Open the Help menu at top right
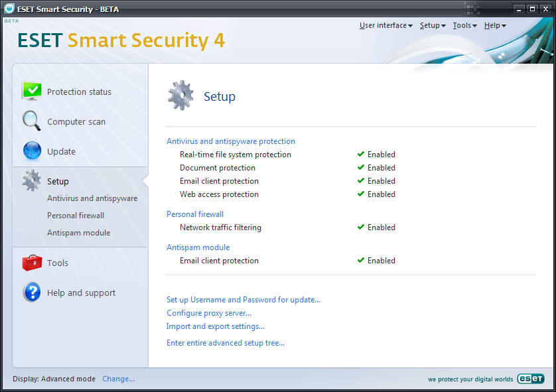This screenshot has width=556, height=392. click(494, 26)
